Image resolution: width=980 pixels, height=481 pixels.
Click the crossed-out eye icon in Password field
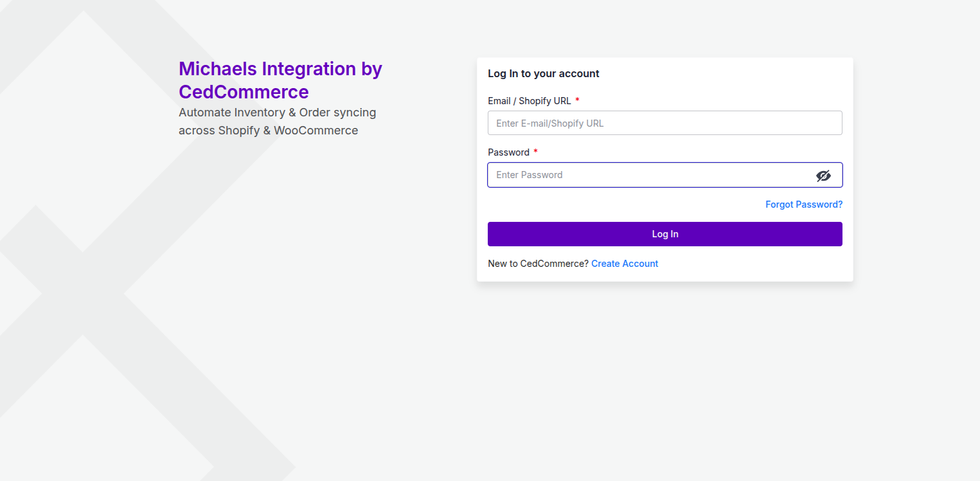[823, 176]
